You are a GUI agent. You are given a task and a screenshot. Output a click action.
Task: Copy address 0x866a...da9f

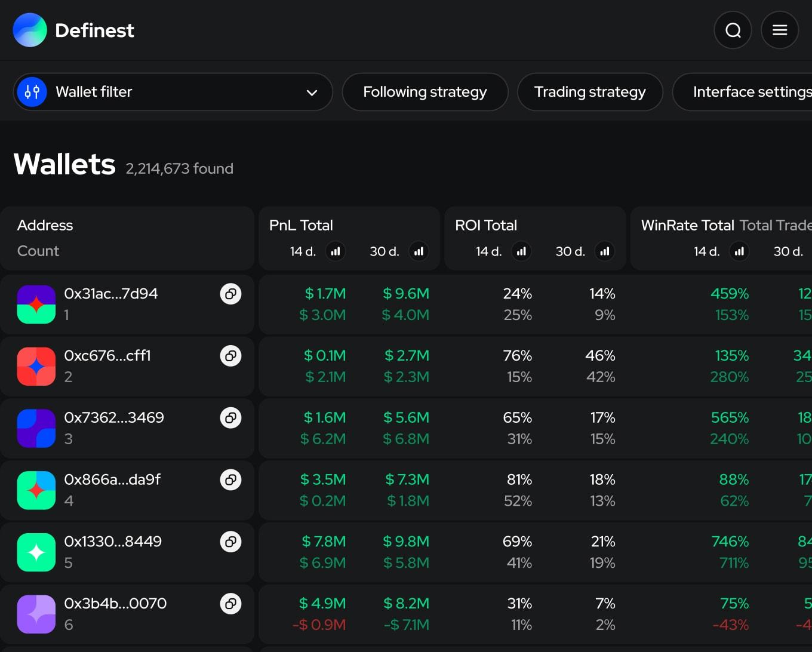coord(230,479)
